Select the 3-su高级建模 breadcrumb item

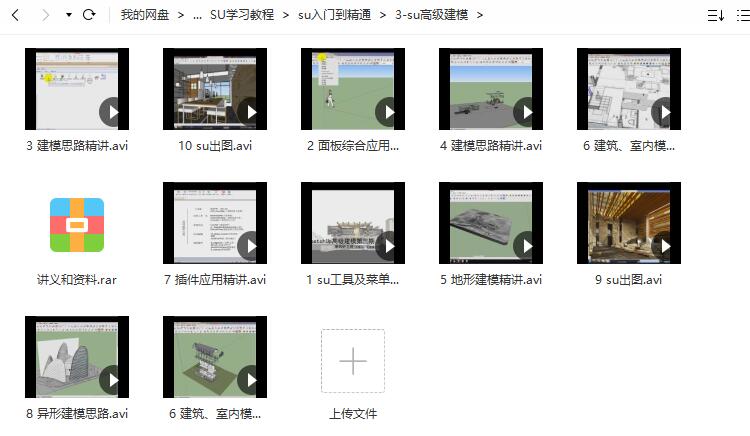[431, 15]
